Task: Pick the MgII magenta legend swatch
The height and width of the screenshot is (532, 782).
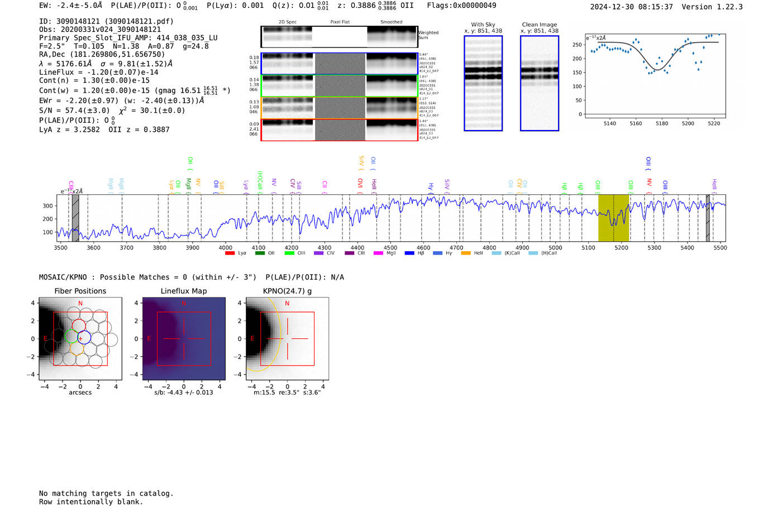Action: pyautogui.click(x=379, y=253)
